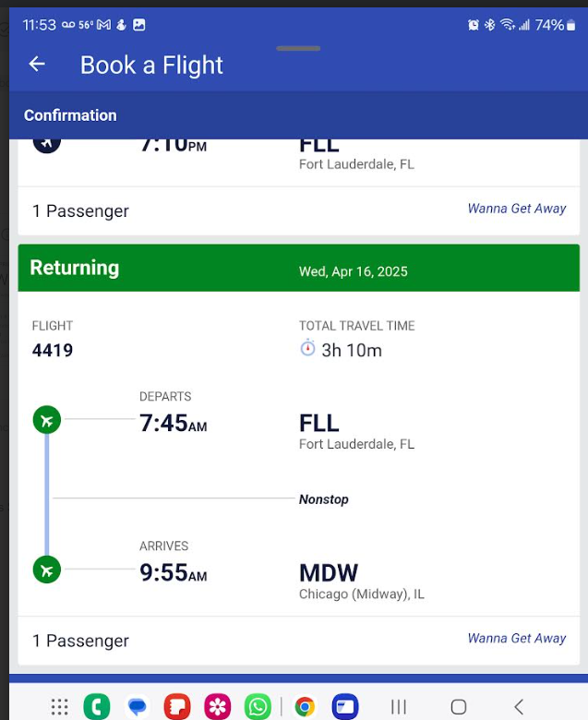Tap the green MDW arrival plane marker
This screenshot has height=720, width=588.
coord(47,570)
